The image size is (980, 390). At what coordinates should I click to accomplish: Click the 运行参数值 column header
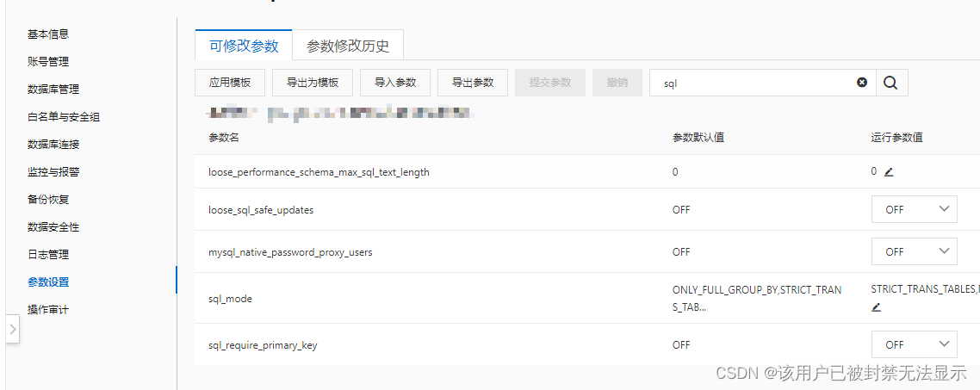tap(896, 138)
